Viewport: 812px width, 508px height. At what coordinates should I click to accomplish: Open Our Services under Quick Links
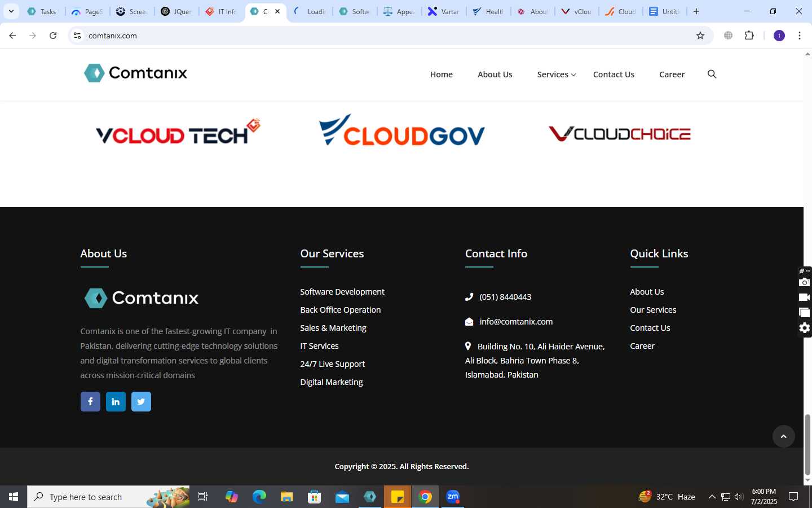coord(653,310)
